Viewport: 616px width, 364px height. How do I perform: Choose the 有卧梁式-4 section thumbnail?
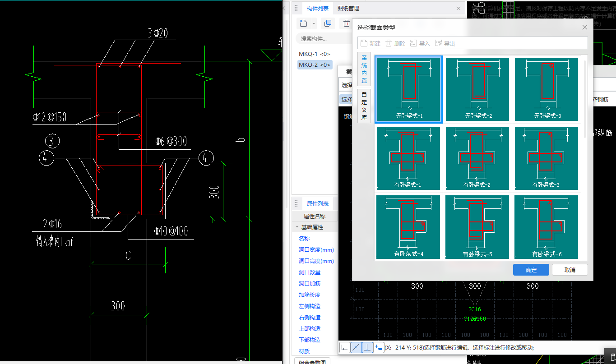click(408, 227)
